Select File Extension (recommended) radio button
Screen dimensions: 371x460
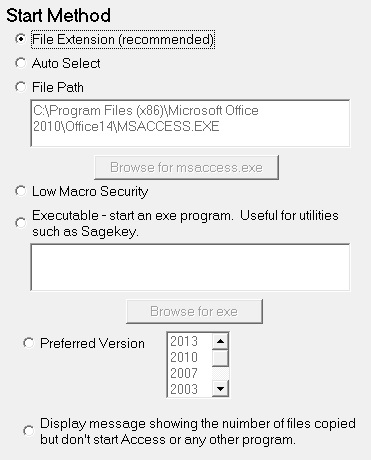click(20, 39)
